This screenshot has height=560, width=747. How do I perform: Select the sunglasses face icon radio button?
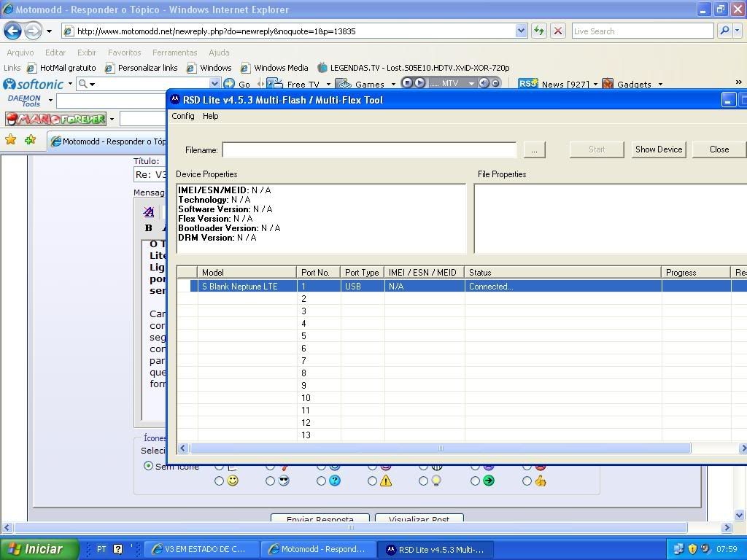click(270, 481)
